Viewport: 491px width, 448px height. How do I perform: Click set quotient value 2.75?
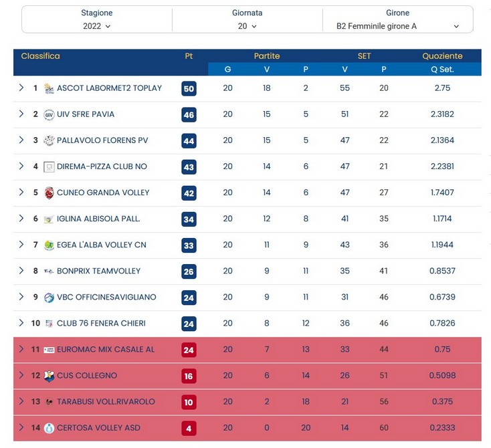(x=442, y=88)
